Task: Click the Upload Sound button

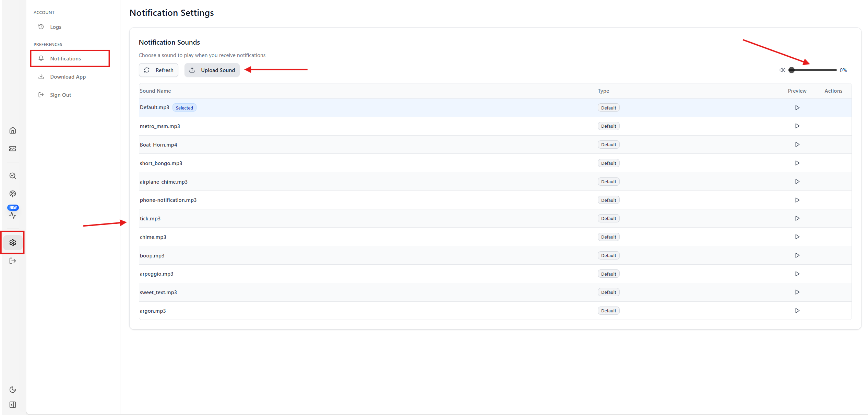Action: point(212,70)
